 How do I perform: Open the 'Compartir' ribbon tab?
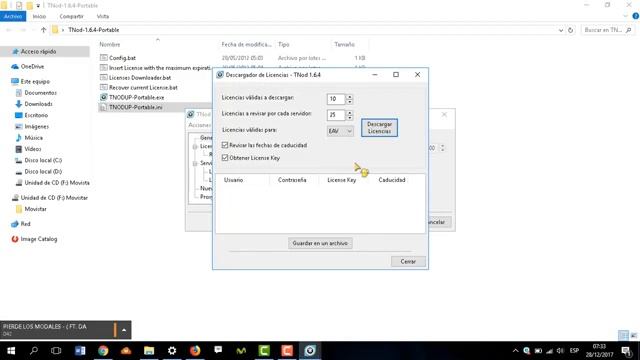pos(71,16)
